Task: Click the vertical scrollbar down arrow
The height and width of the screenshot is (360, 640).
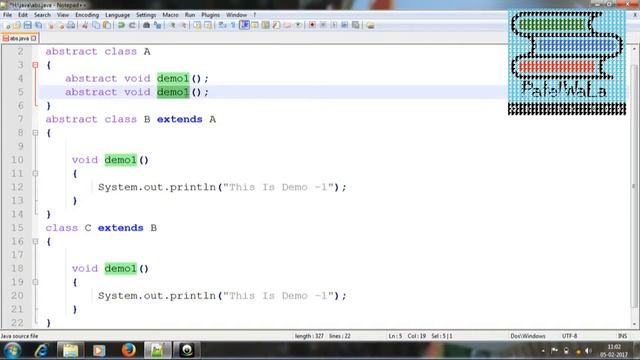Action: click(634, 324)
